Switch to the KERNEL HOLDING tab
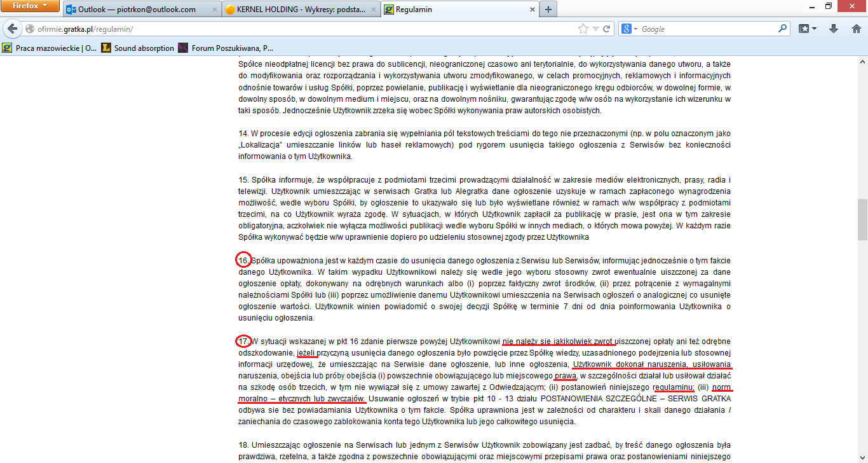Screen dimensions: 868x463 [x=295, y=10]
